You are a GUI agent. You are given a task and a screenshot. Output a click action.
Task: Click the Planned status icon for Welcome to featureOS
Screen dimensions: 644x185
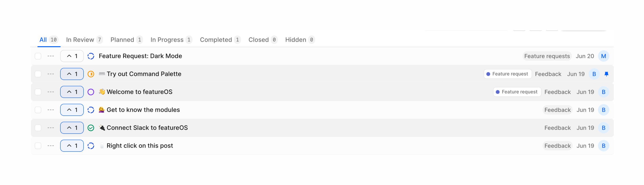91,92
